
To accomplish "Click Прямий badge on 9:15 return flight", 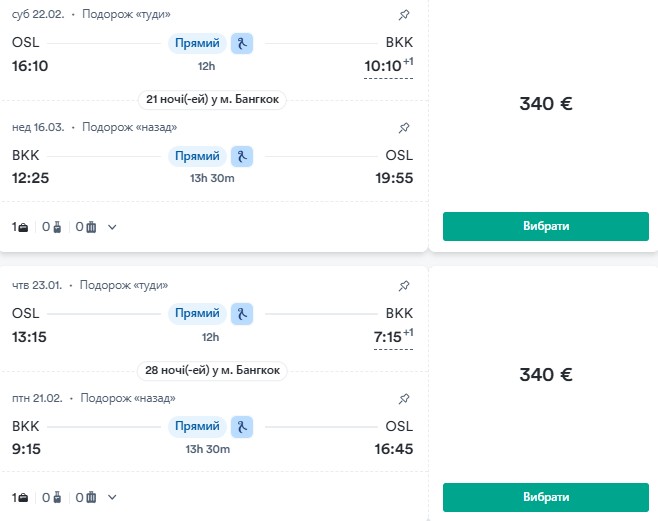I will pyautogui.click(x=197, y=427).
